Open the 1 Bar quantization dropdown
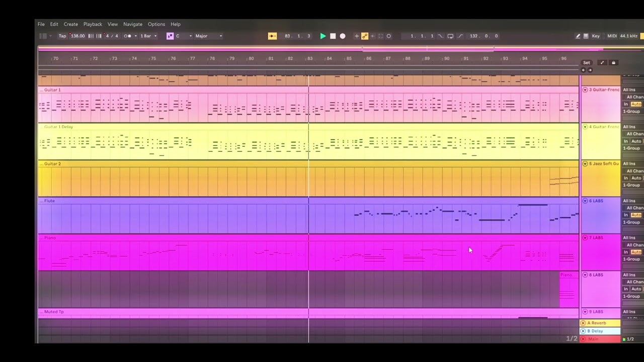Image resolution: width=644 pixels, height=362 pixels. click(x=148, y=36)
